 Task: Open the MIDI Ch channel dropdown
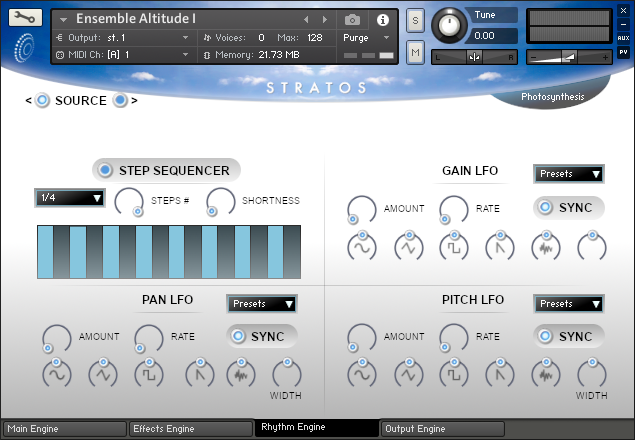[123, 55]
